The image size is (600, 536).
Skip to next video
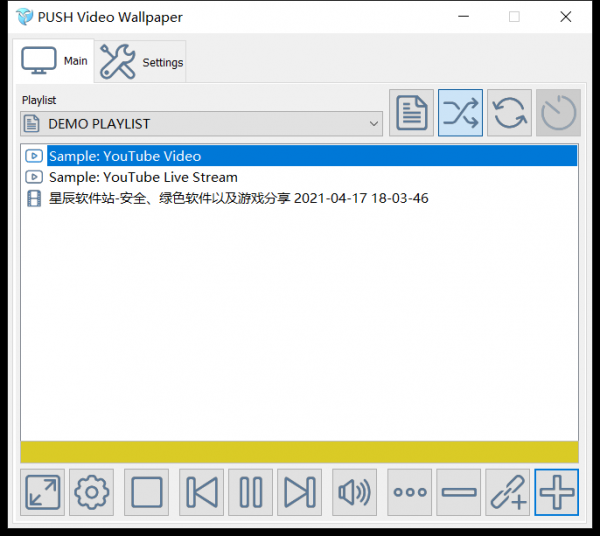[299, 492]
